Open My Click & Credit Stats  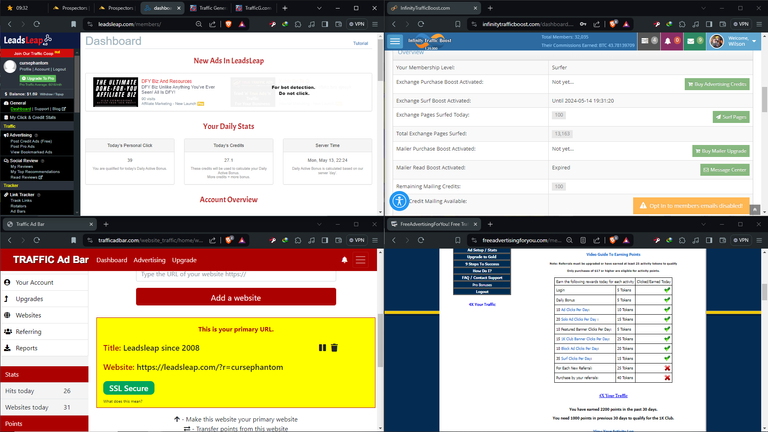tap(32, 118)
